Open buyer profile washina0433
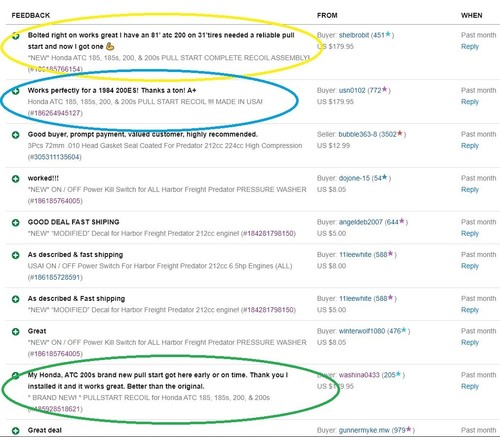The width and height of the screenshot is (500, 437). coord(359,375)
